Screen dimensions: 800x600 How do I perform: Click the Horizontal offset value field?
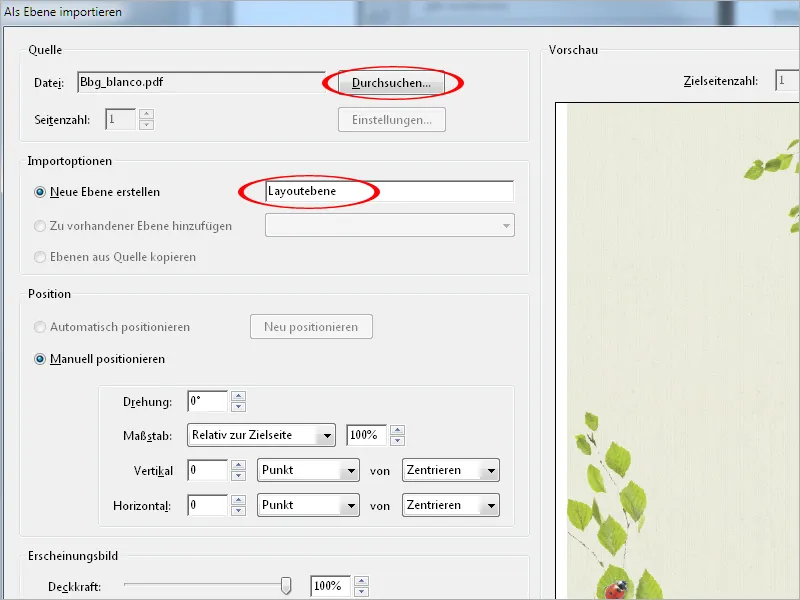tap(207, 505)
